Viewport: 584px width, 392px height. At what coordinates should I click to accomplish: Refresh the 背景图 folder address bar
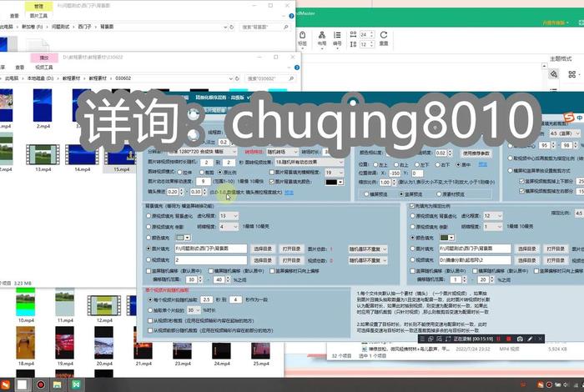(232, 28)
